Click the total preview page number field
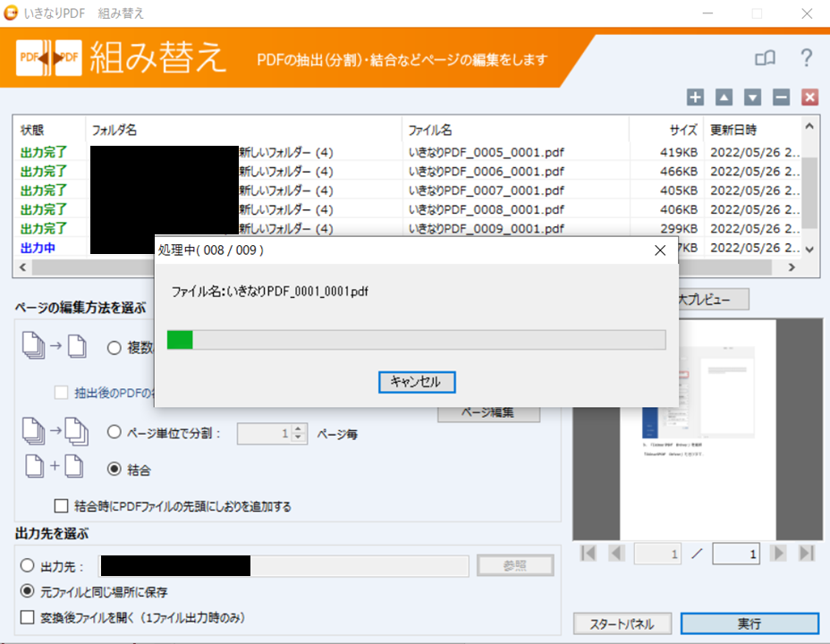 point(736,554)
